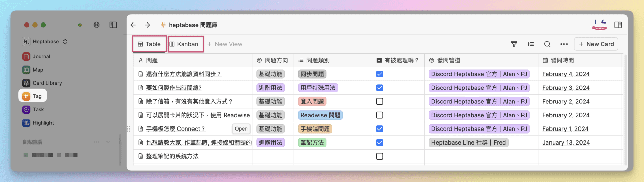The image size is (644, 182).
Task: Create a New Card
Action: click(x=596, y=44)
